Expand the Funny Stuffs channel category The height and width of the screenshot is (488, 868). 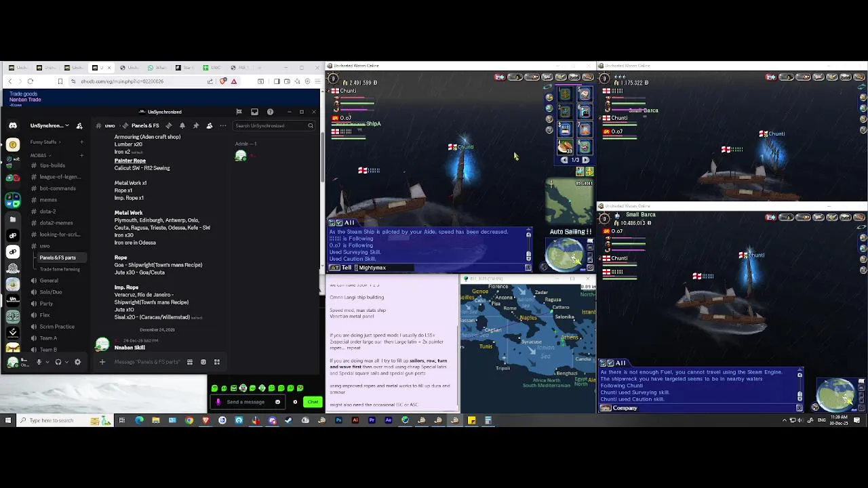(x=45, y=142)
